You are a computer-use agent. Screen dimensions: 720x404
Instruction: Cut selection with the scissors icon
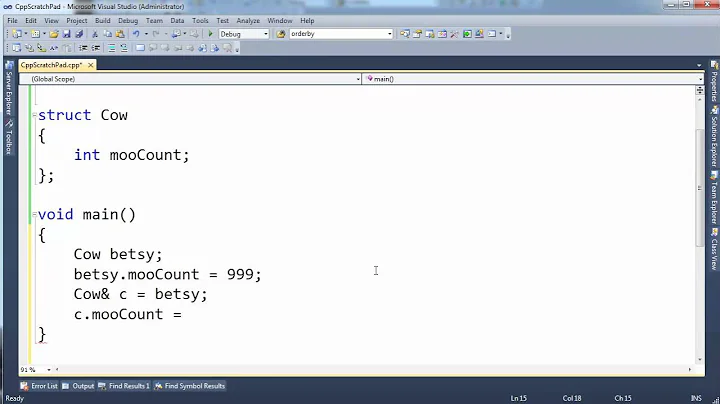(x=95, y=34)
